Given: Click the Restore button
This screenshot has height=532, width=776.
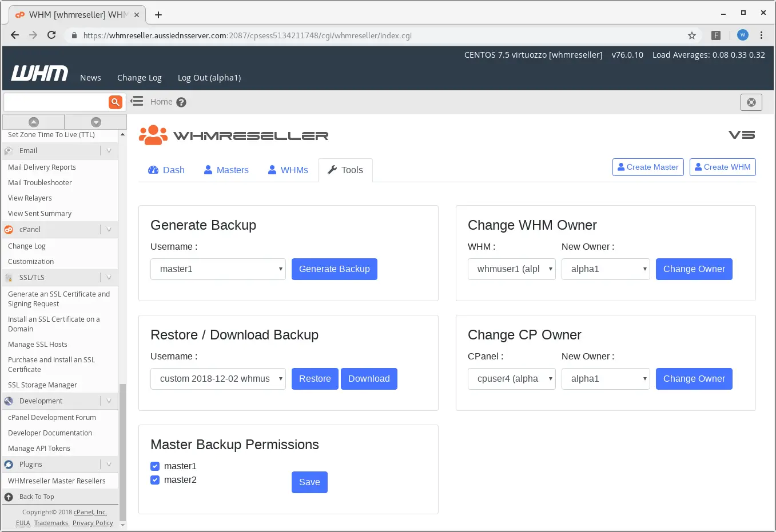Looking at the screenshot, I should click(x=315, y=379).
